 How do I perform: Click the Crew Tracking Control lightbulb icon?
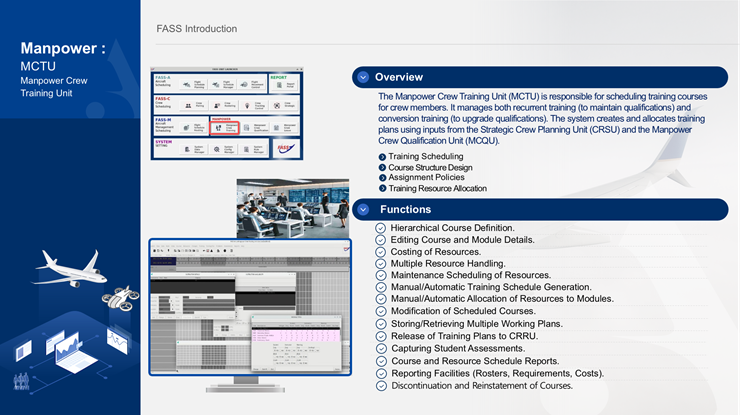(x=246, y=104)
